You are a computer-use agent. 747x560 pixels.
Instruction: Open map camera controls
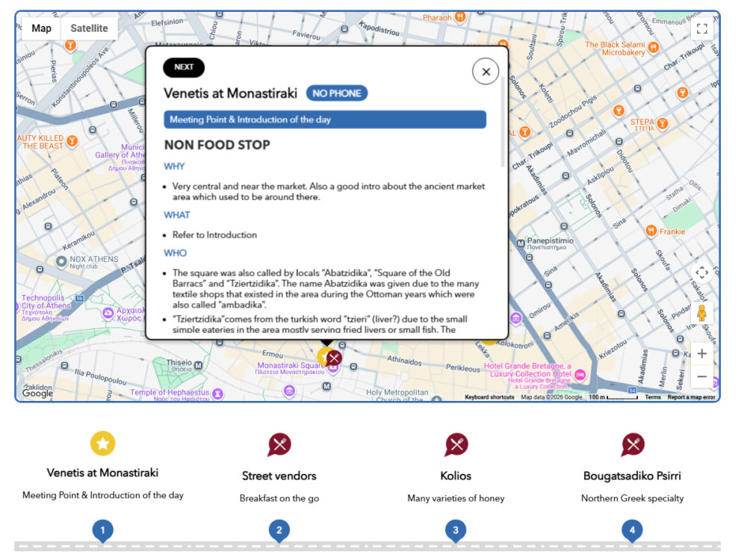pos(701,273)
